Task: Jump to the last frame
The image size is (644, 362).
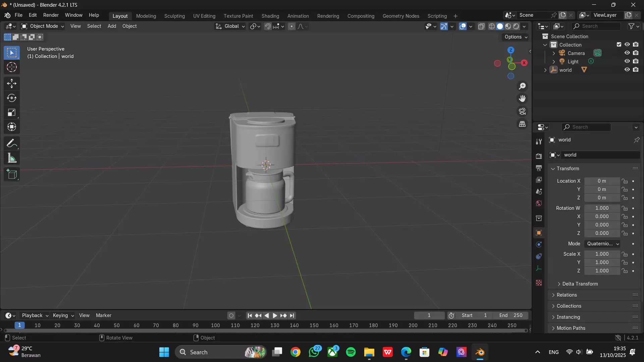Action: coord(292,315)
